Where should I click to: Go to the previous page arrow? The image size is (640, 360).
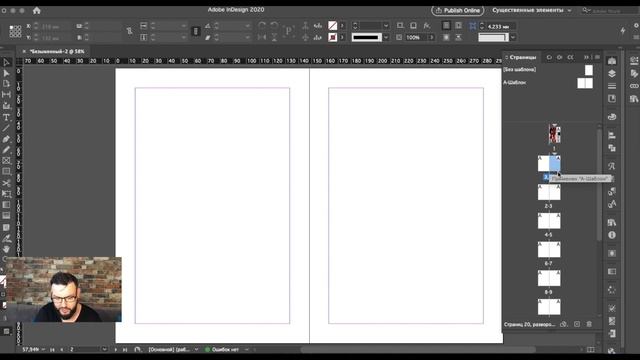pyautogui.click(x=62, y=349)
